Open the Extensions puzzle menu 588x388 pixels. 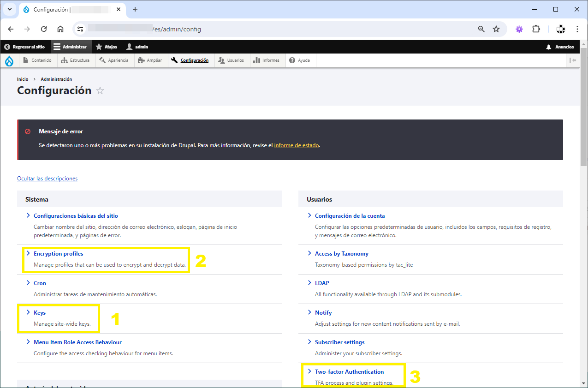(x=536, y=29)
